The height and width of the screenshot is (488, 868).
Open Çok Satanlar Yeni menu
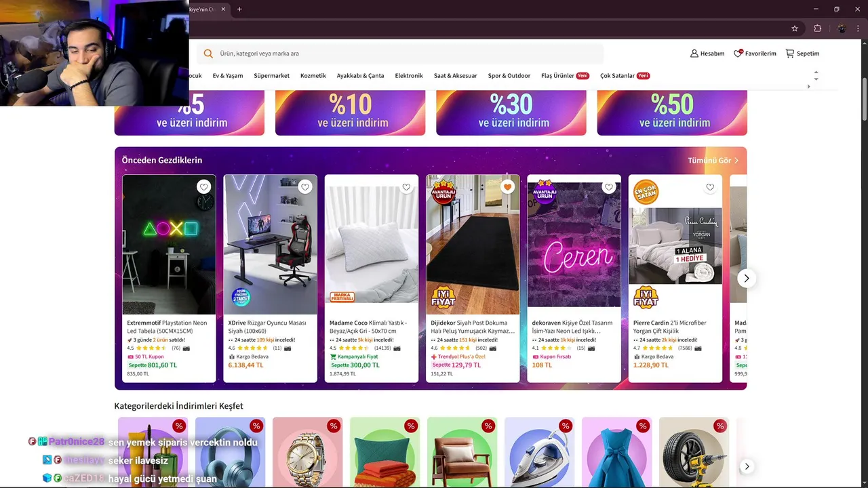pos(625,76)
